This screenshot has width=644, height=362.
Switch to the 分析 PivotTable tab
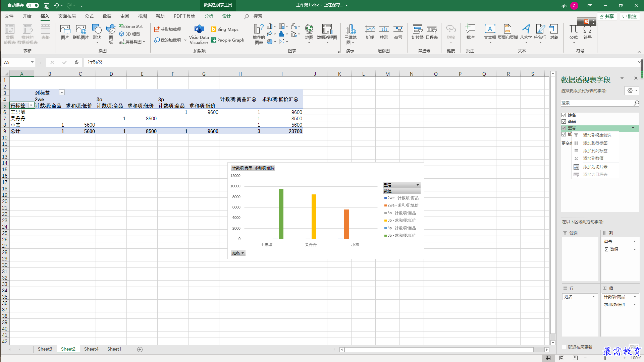[x=209, y=16]
